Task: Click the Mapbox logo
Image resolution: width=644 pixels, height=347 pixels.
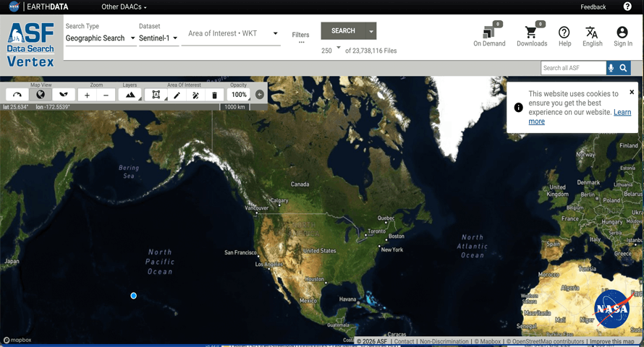Action: click(17, 340)
